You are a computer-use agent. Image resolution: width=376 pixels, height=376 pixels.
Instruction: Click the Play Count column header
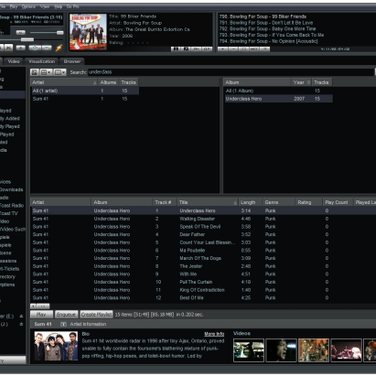coord(338,202)
